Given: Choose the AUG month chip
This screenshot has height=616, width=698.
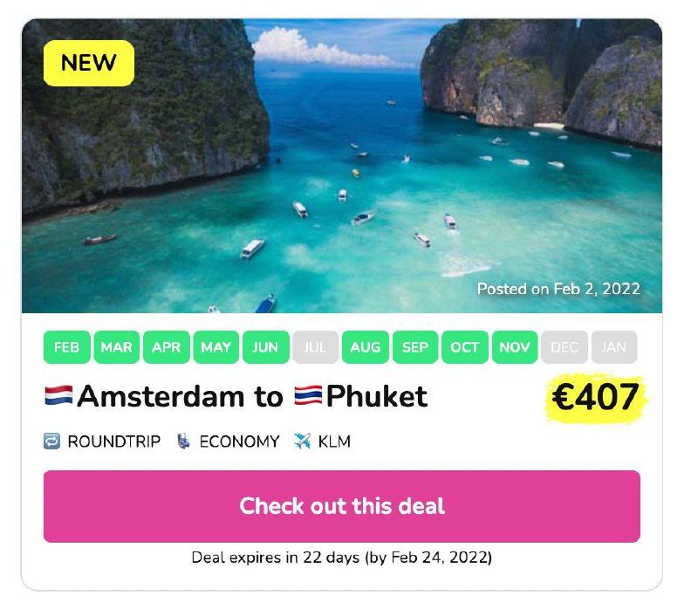Looking at the screenshot, I should (x=366, y=346).
